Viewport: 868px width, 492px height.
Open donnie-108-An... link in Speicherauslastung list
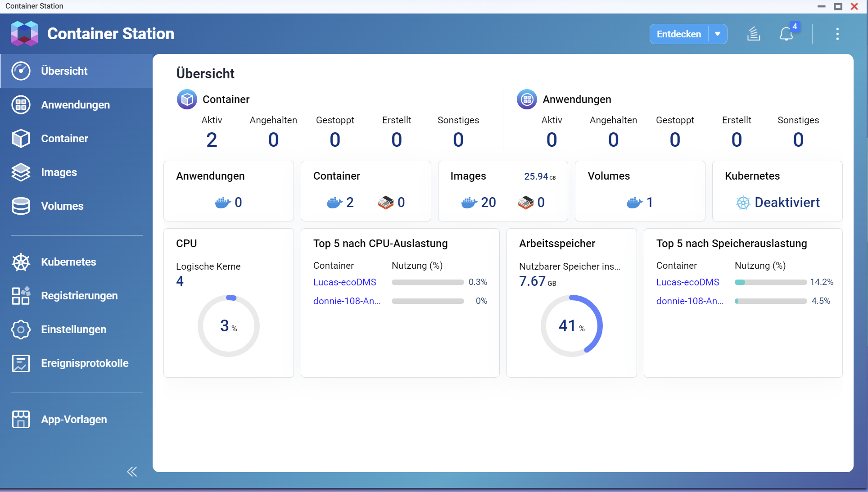coord(690,301)
